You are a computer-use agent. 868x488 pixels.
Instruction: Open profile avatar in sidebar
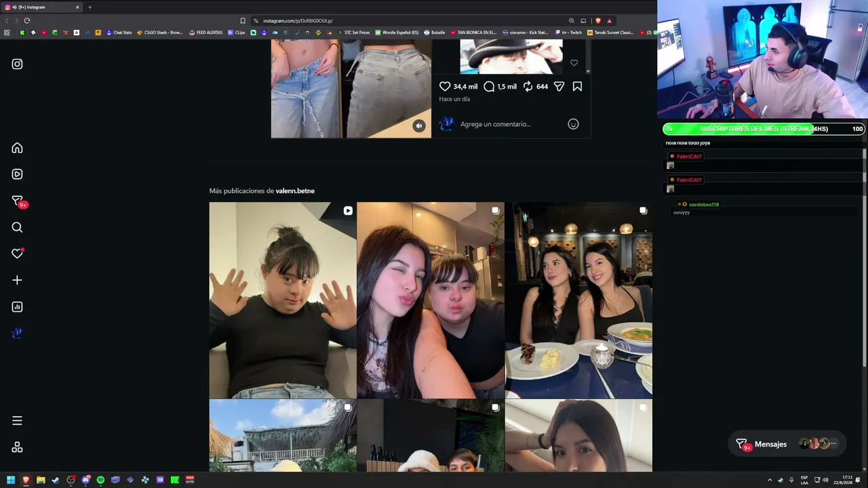click(x=17, y=333)
